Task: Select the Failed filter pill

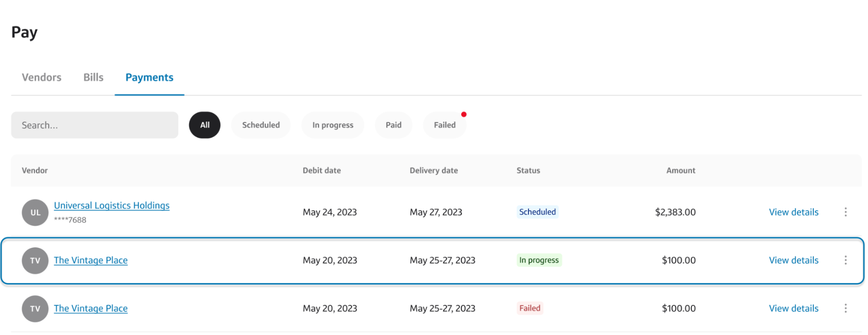Action: point(444,125)
